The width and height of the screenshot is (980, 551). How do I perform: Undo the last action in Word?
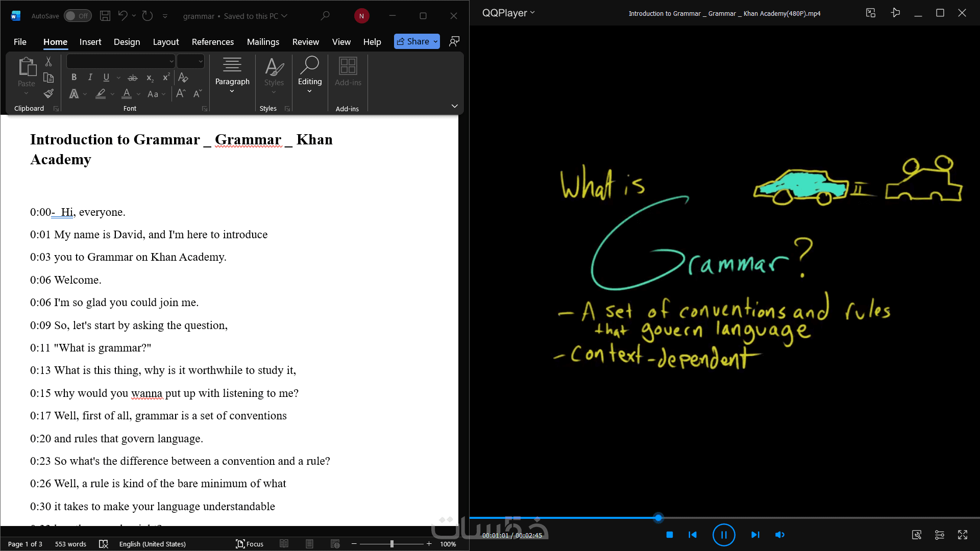[122, 16]
